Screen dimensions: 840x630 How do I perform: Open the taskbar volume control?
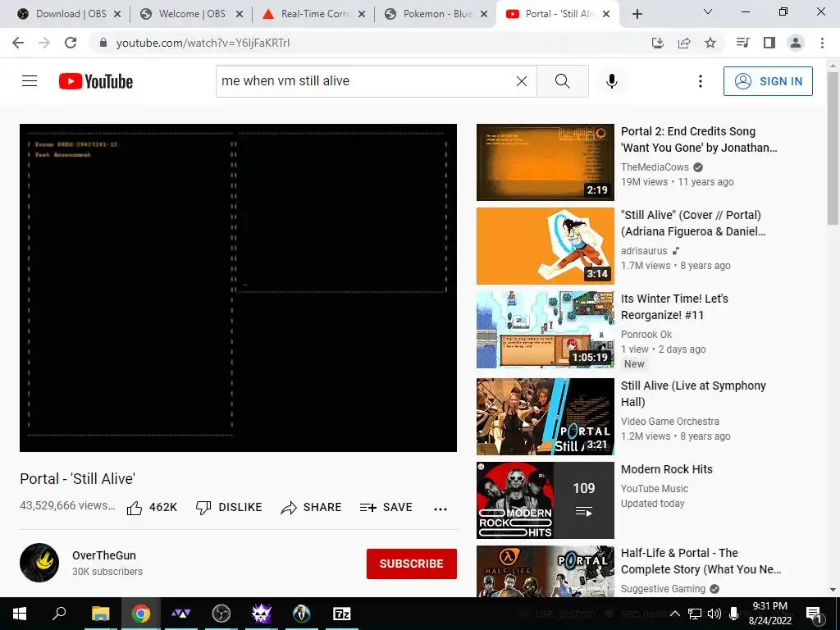(714, 614)
